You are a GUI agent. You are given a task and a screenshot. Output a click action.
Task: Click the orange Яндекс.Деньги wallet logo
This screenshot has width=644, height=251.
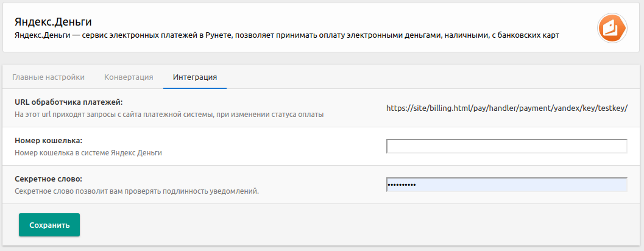pyautogui.click(x=612, y=27)
